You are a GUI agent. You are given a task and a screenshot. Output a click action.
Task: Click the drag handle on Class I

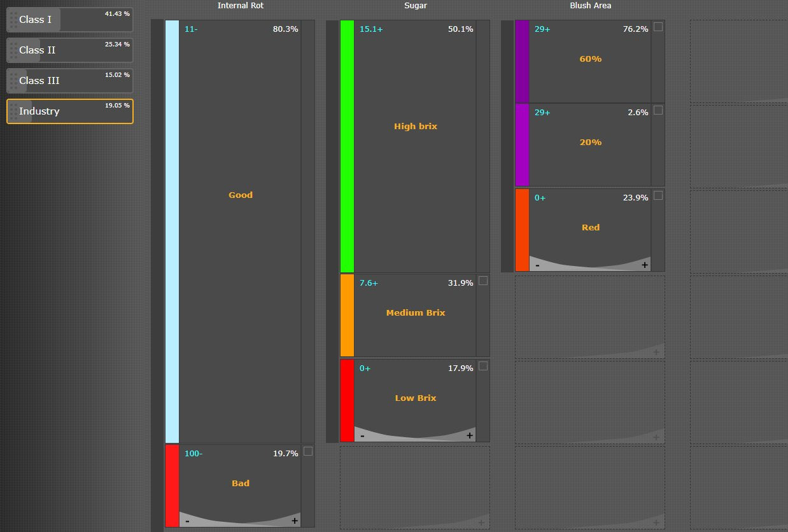(13, 20)
